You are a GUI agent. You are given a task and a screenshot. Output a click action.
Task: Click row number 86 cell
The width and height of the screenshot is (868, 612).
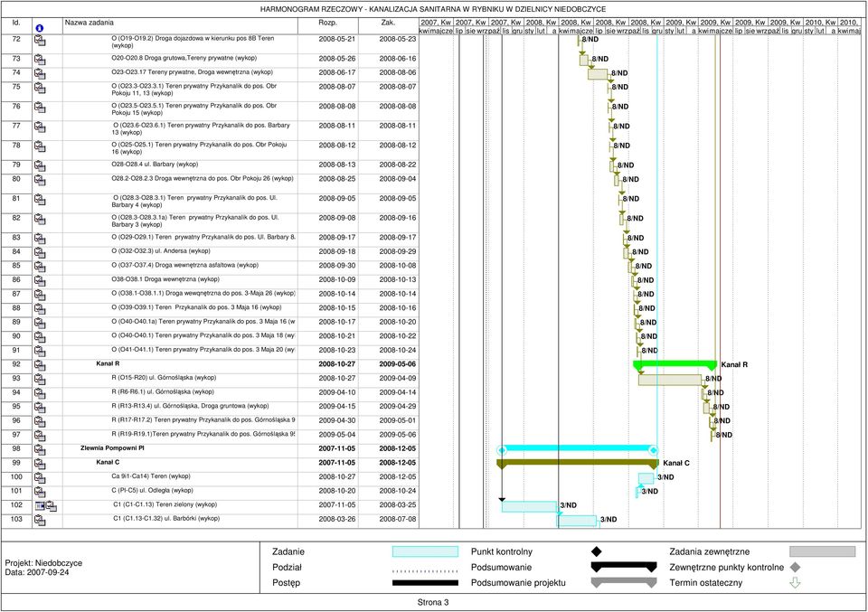coord(16,280)
